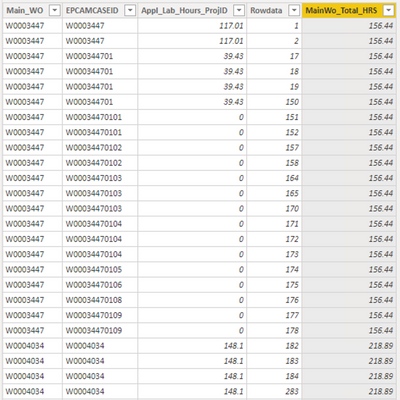Click 218.89 total cell in Rowdata 183 row

(x=349, y=361)
